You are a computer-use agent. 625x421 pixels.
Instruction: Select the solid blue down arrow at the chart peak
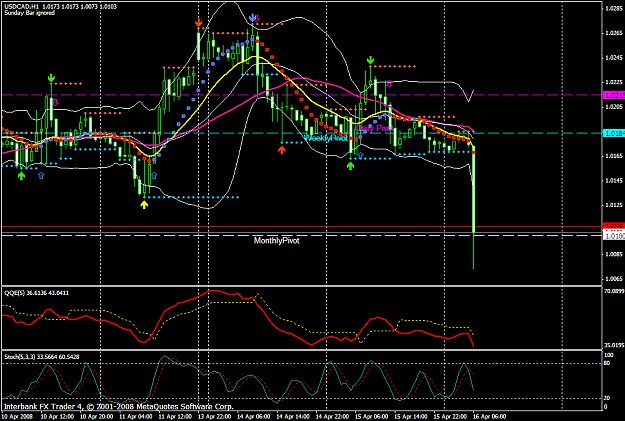(252, 18)
